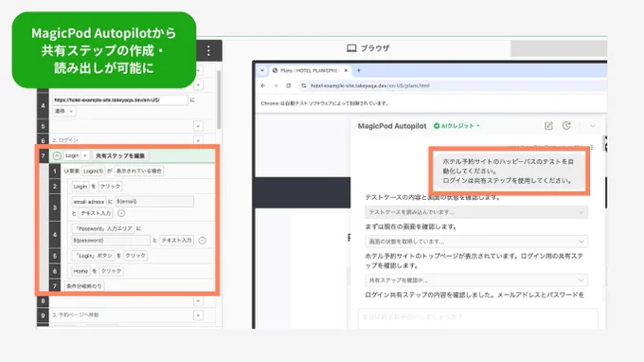Open options menu on the user message
Viewport: 644px width, 362px height.
click(592, 147)
